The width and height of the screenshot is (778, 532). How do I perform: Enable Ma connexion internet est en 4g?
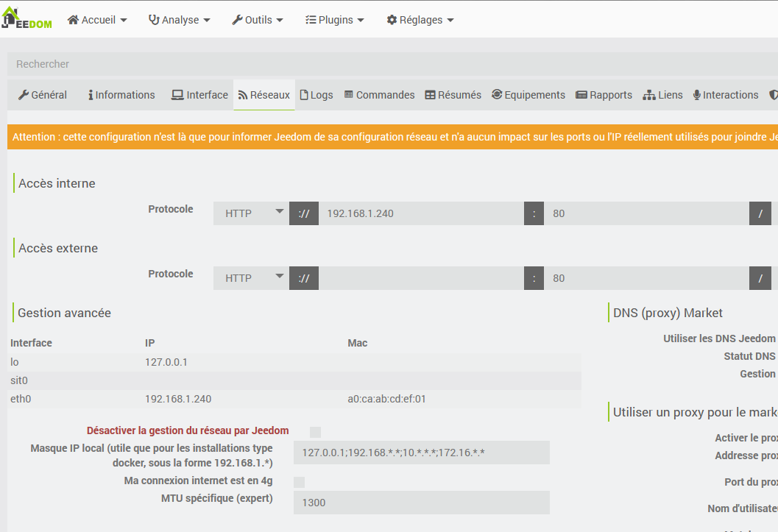[299, 482]
